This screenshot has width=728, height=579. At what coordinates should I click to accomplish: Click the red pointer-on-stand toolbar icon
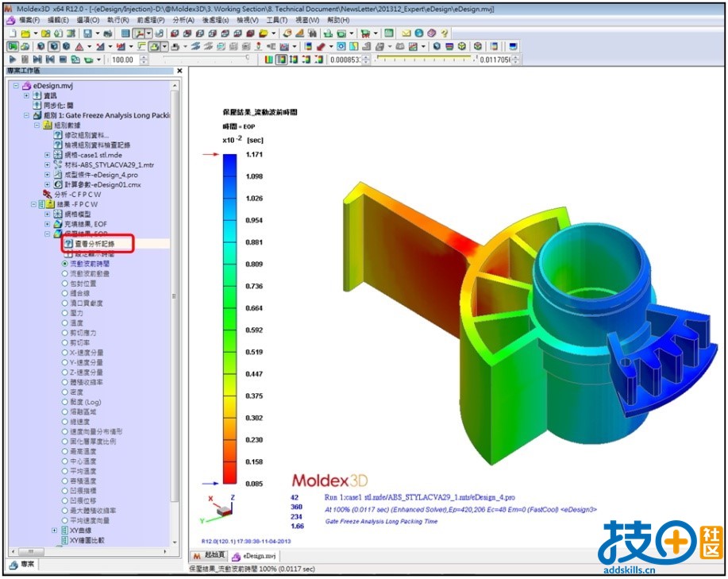(x=258, y=46)
